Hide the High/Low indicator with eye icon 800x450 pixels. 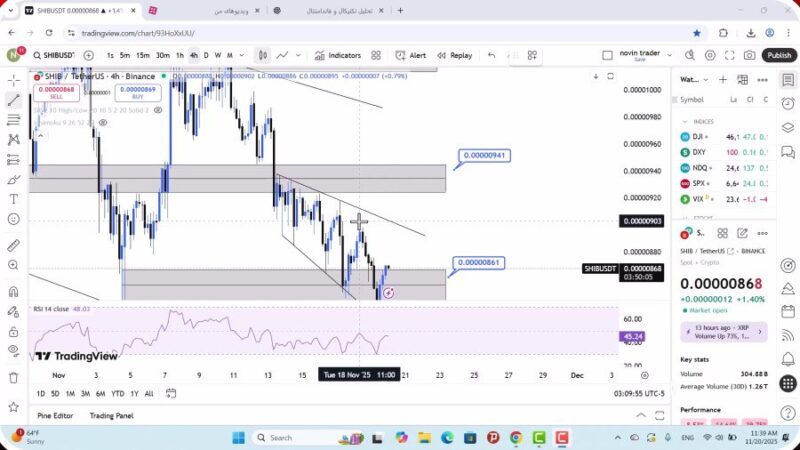[157, 110]
